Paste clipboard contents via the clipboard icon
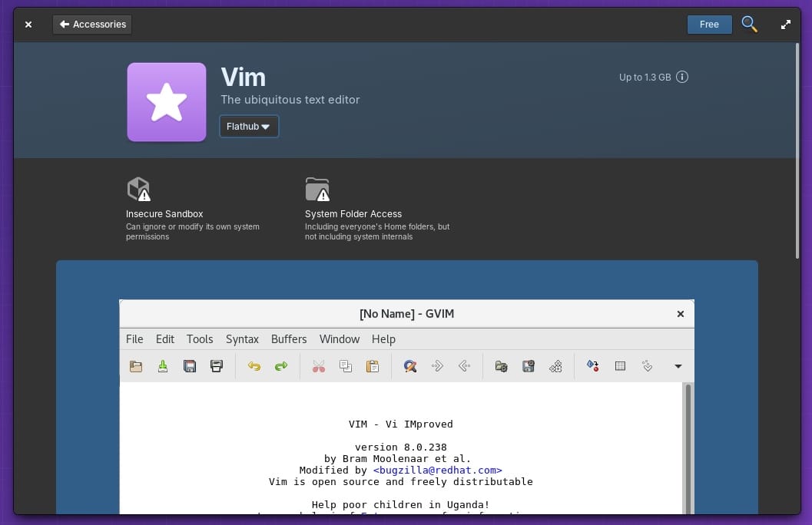 point(373,366)
